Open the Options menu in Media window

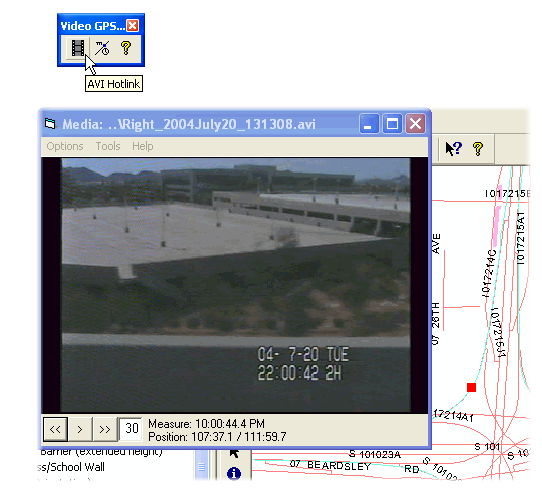[x=65, y=146]
